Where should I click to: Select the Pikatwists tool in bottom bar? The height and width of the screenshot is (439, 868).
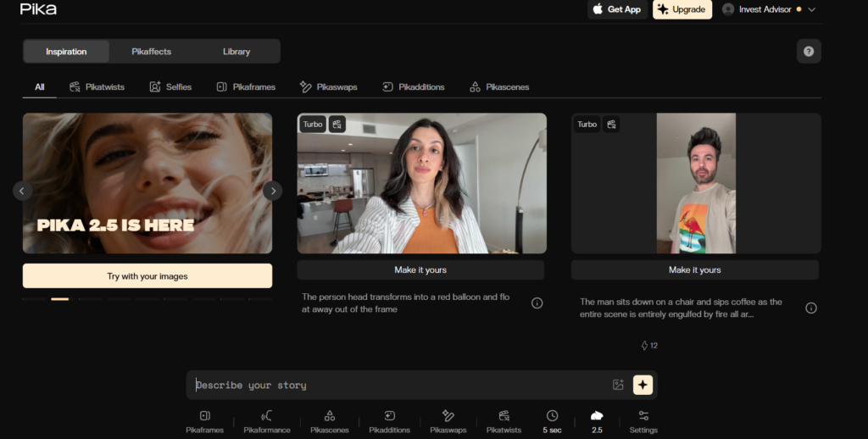(x=504, y=422)
